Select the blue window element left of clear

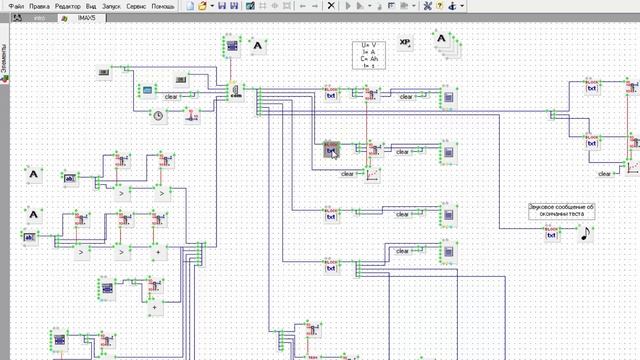click(x=147, y=90)
